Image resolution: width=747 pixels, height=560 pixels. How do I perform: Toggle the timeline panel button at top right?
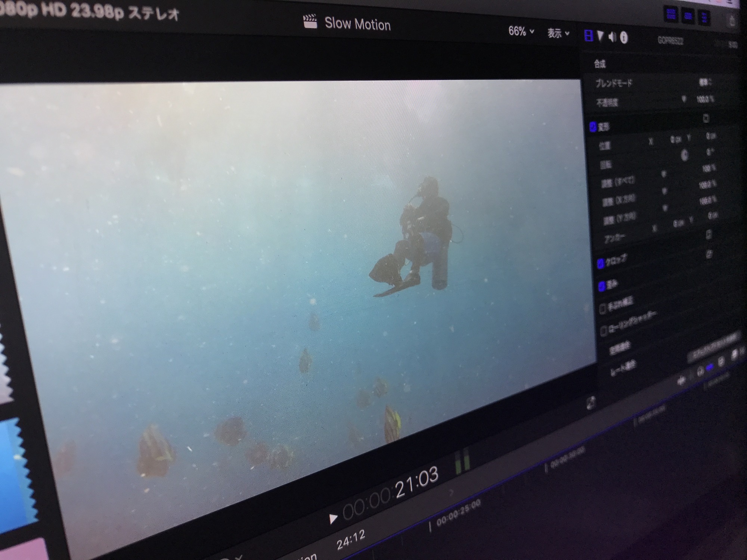coord(688,16)
